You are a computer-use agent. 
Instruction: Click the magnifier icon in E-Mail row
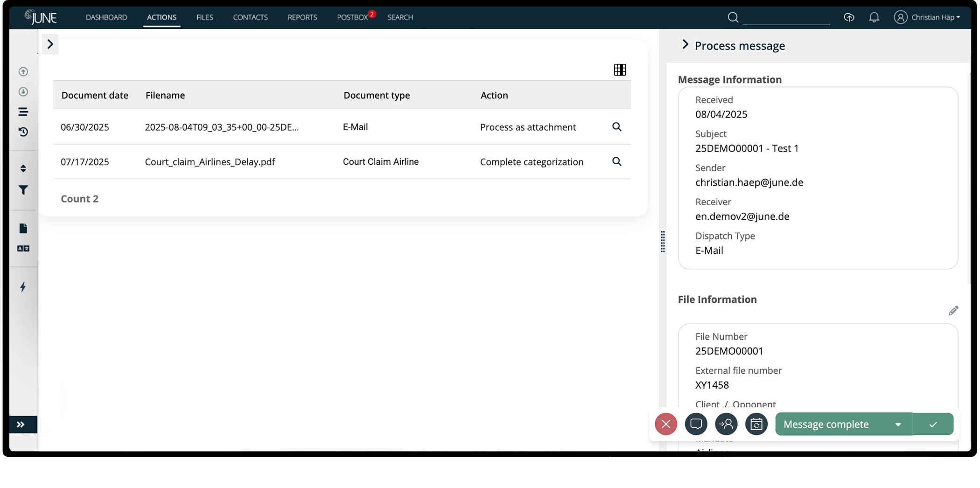pyautogui.click(x=616, y=127)
